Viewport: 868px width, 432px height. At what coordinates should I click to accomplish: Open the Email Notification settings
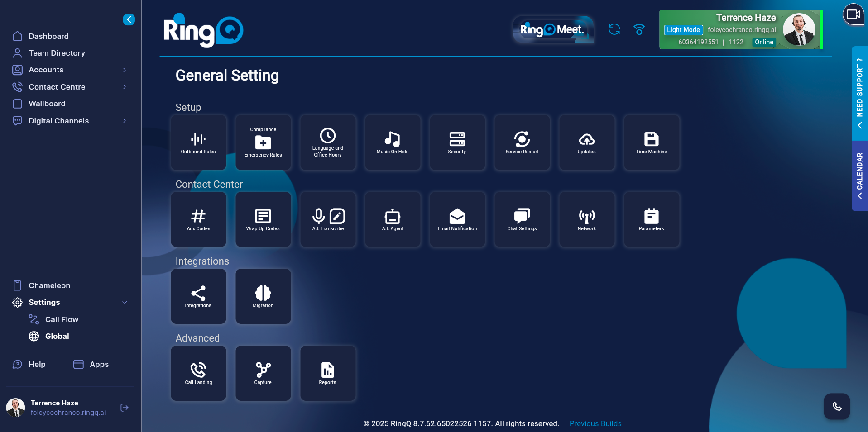coord(457,219)
